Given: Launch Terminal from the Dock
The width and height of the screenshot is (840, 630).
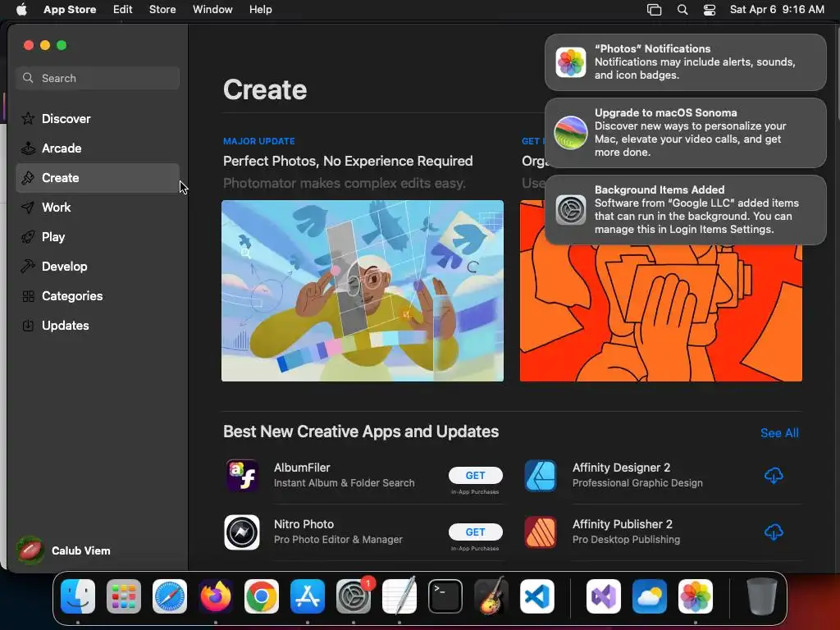Looking at the screenshot, I should pos(445,596).
